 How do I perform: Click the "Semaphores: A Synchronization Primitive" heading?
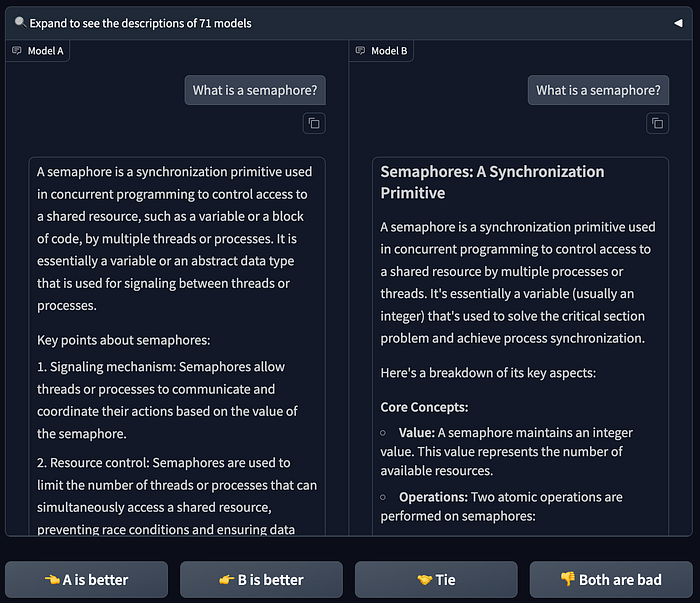[492, 182]
